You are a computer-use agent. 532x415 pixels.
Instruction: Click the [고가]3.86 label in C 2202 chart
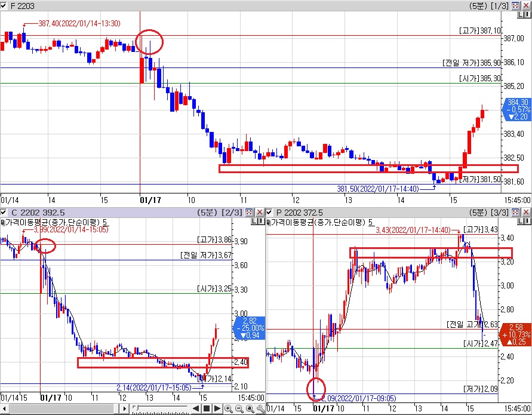click(214, 239)
